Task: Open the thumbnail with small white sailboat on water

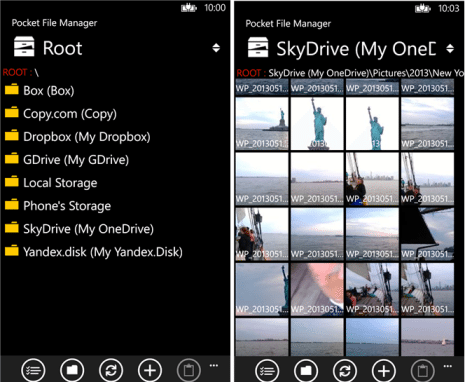Action: tap(427, 337)
